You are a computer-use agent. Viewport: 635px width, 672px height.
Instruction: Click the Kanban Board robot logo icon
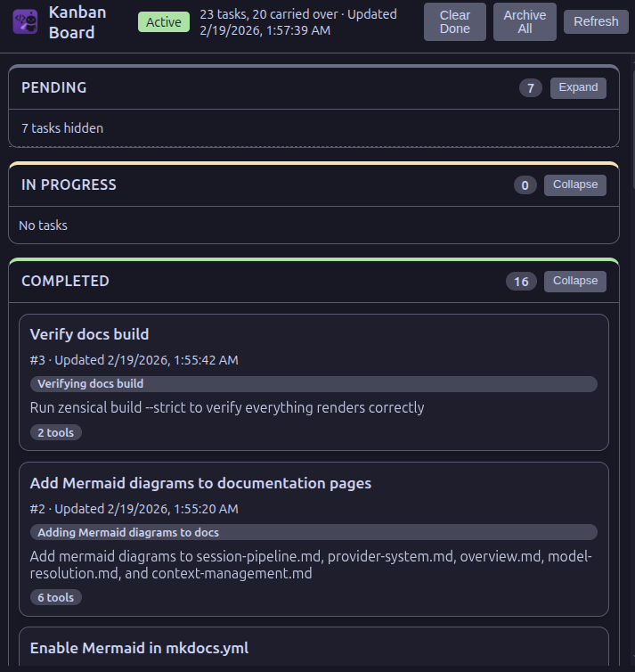click(x=25, y=21)
